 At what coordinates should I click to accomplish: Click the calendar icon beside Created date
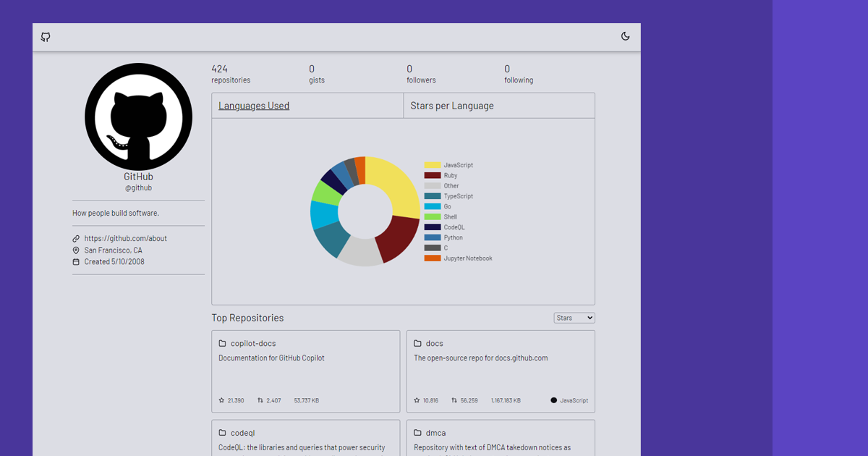[76, 261]
